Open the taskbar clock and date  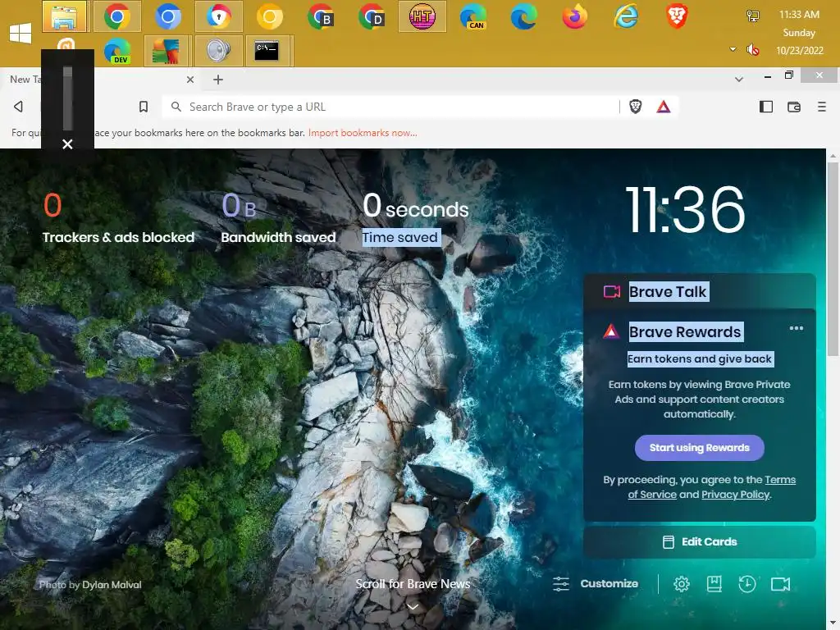(799, 32)
